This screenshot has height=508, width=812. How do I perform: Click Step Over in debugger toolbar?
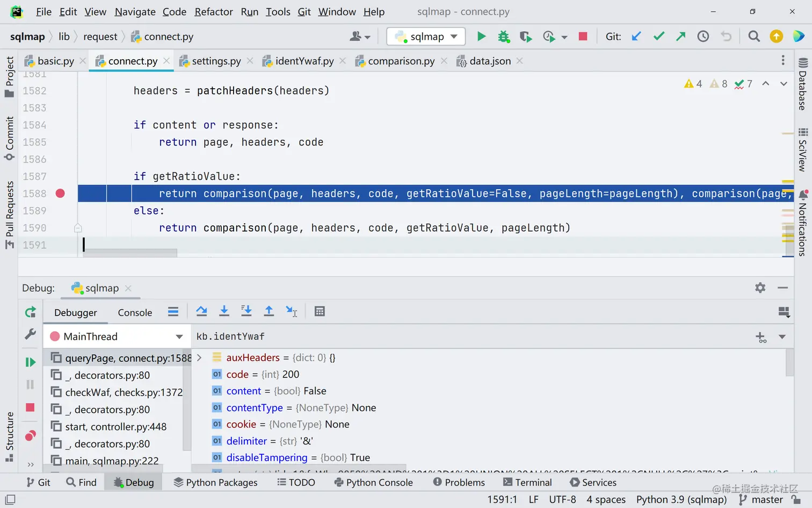[x=201, y=311]
